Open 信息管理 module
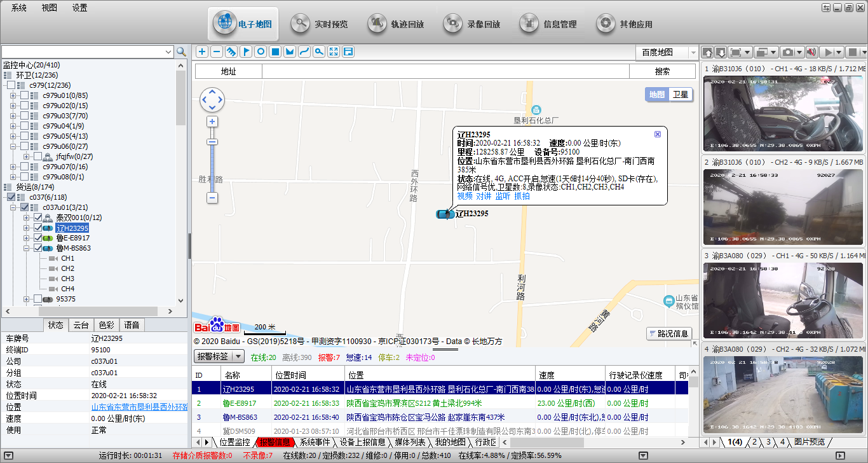Viewport: 868px width, 463px height. [548, 24]
